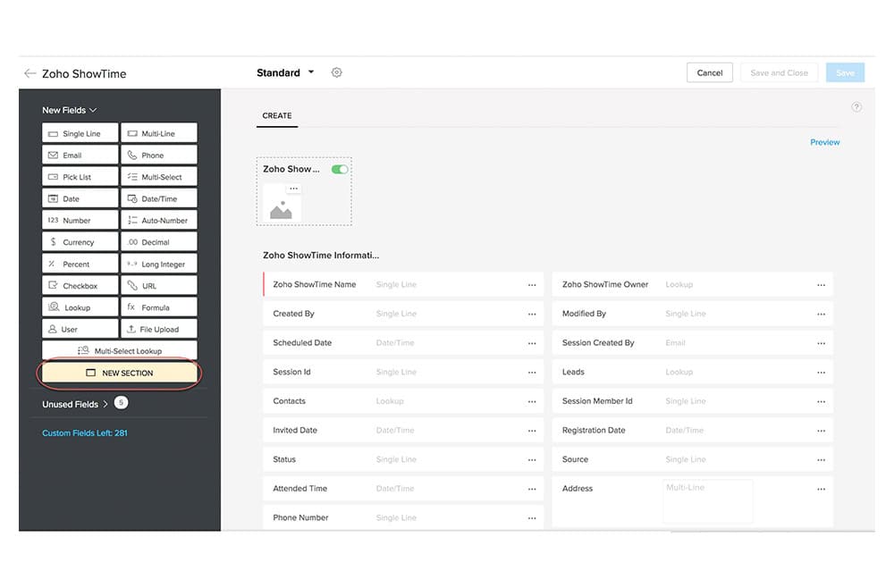Click the Custom Fields Left: 281 text
Image resolution: width=894 pixels, height=588 pixels.
(x=84, y=433)
